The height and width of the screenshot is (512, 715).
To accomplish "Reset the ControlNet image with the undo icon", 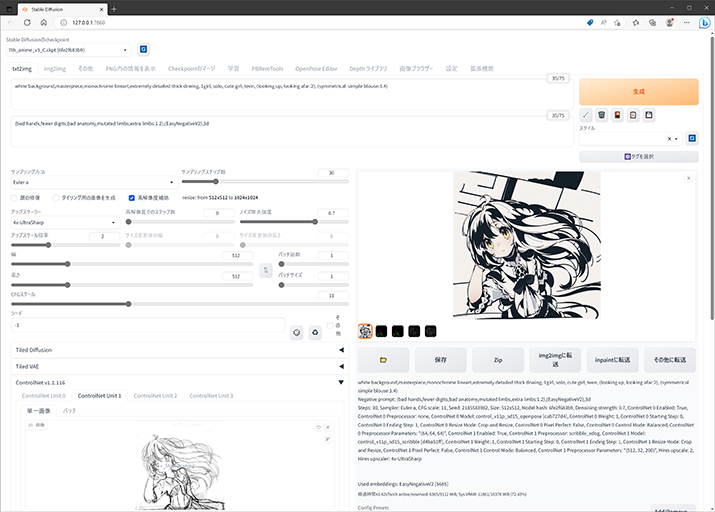I will 318,427.
